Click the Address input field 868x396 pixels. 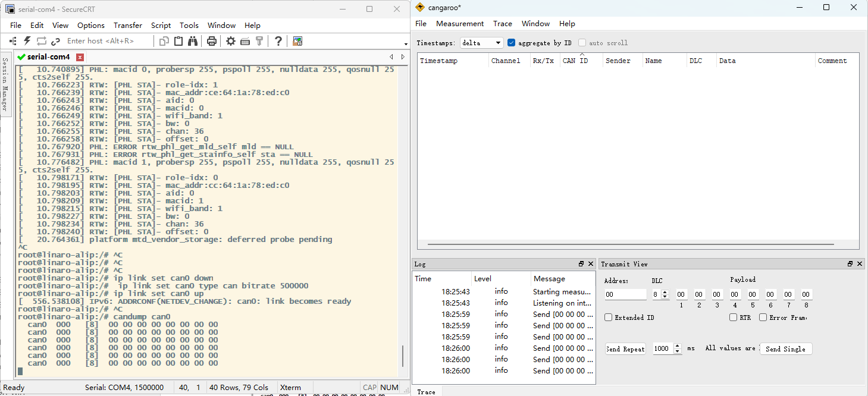pyautogui.click(x=625, y=294)
